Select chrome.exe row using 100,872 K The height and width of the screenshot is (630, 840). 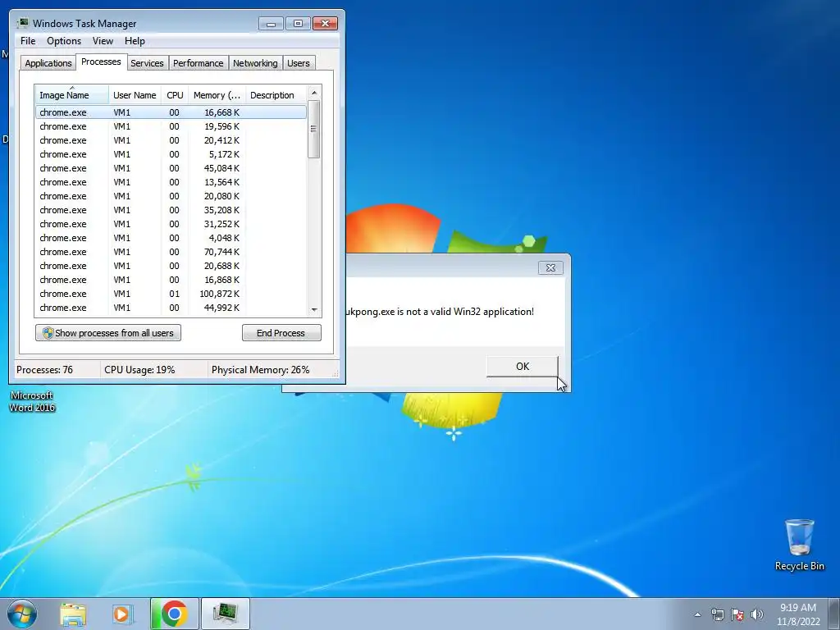[x=171, y=294]
